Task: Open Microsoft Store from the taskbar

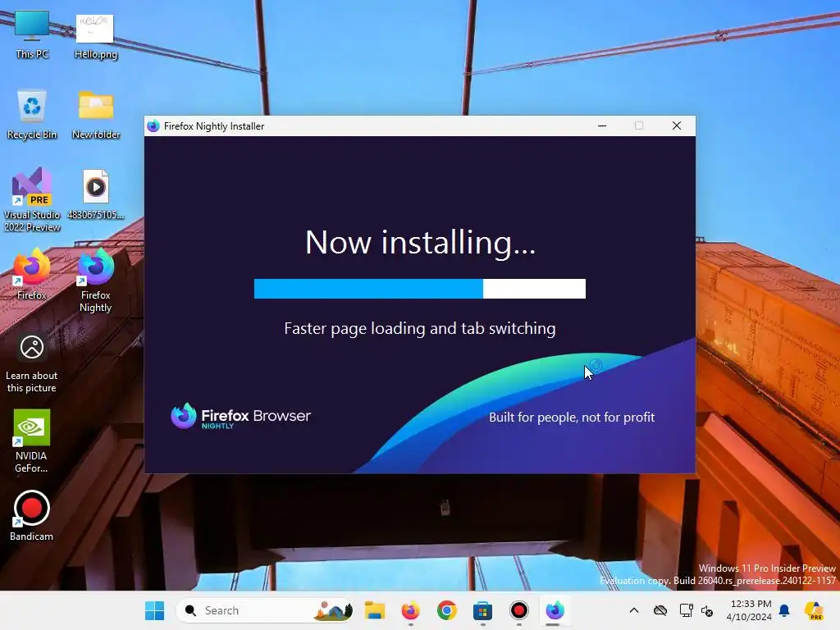Action: click(x=482, y=610)
